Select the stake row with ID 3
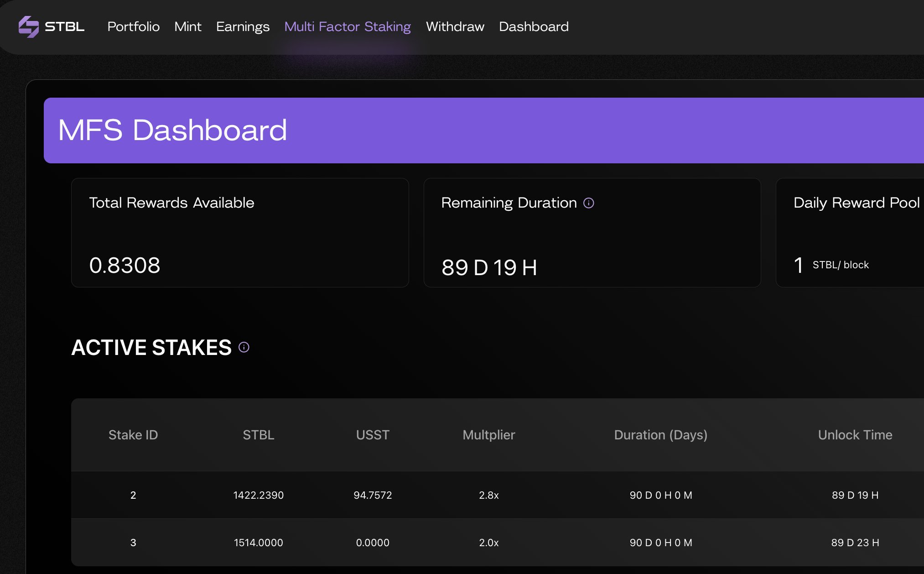This screenshot has width=924, height=574. coord(133,543)
